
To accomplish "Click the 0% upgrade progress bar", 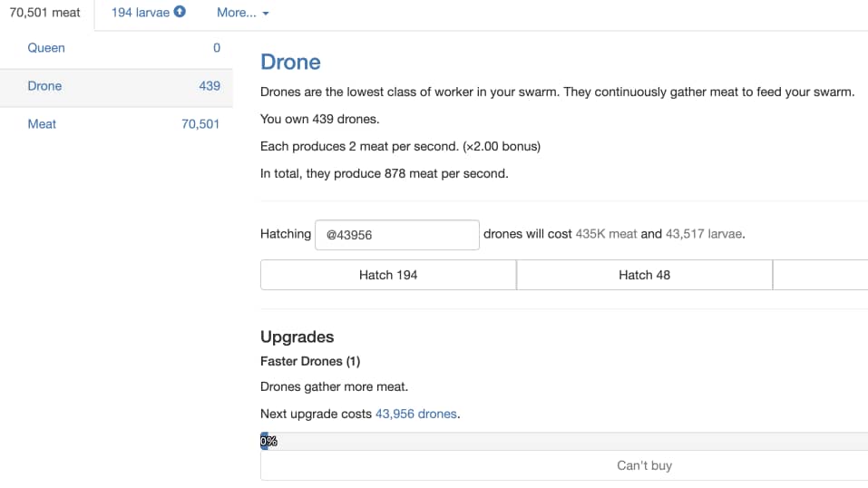I will pos(562,441).
